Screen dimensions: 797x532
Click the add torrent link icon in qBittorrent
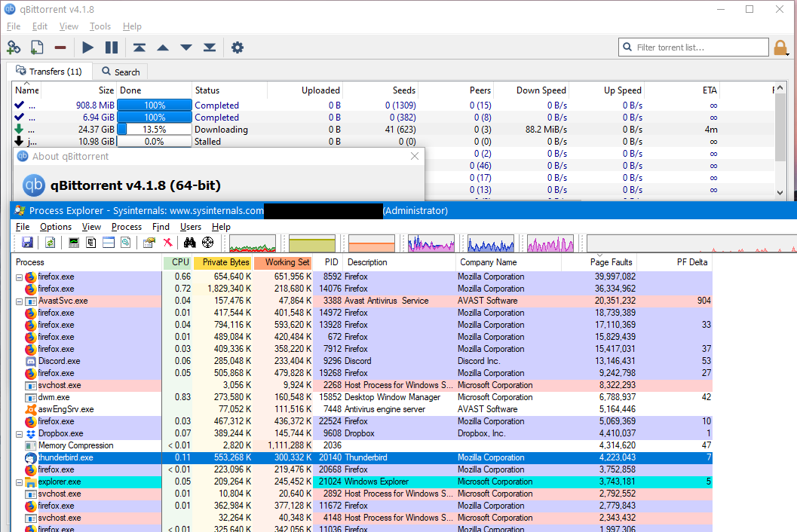point(14,47)
